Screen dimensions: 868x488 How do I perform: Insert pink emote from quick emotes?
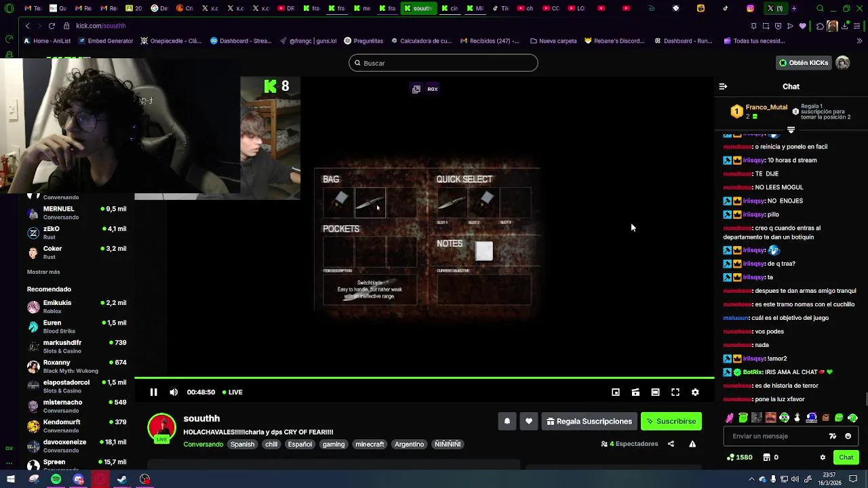coord(730,418)
